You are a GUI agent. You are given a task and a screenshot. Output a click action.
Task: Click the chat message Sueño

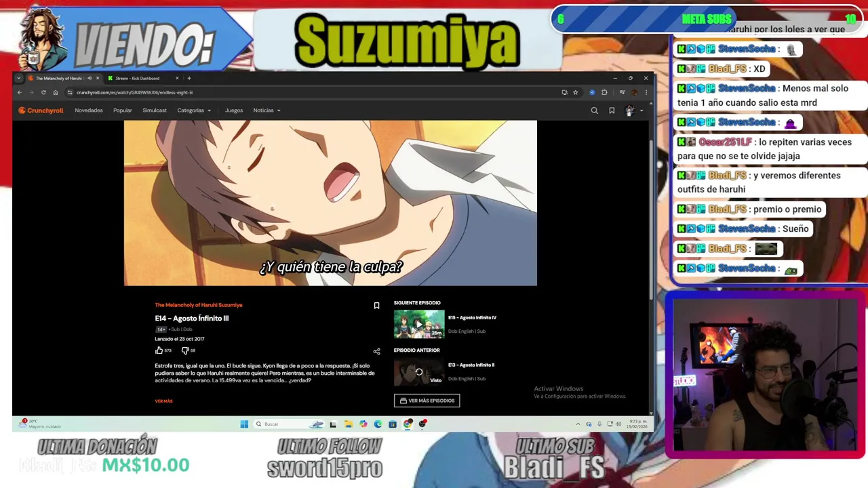tap(795, 229)
